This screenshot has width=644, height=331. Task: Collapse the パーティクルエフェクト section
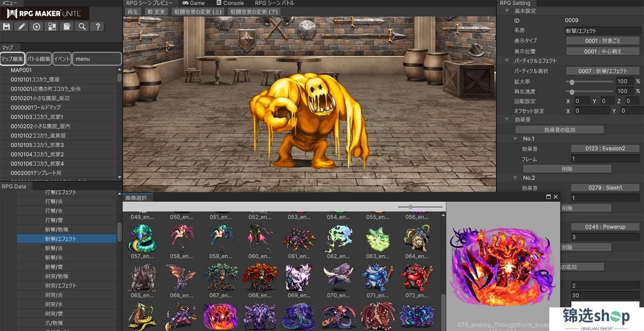[507, 61]
